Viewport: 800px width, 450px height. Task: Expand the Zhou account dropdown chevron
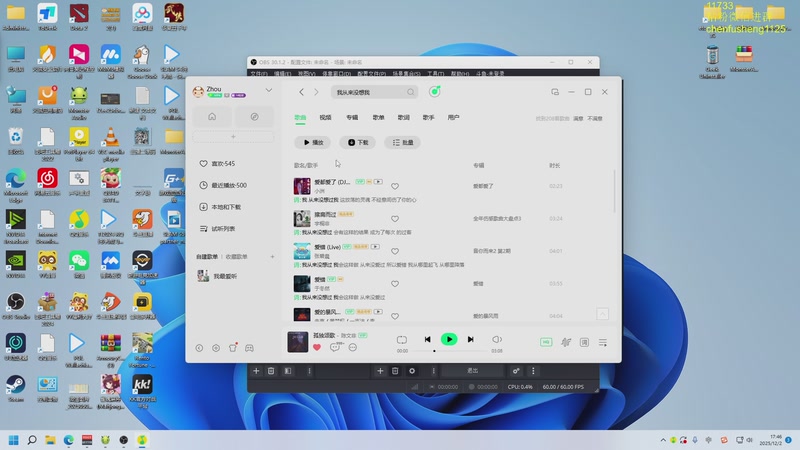[x=269, y=90]
